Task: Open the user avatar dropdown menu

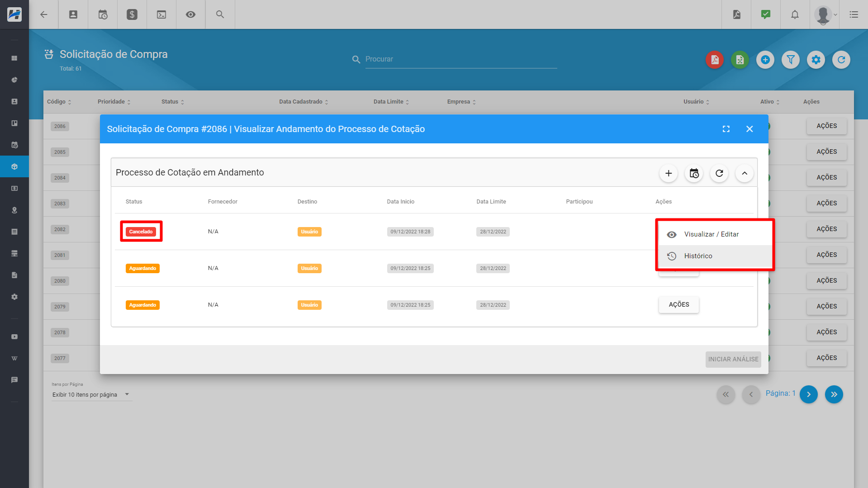Action: point(825,14)
